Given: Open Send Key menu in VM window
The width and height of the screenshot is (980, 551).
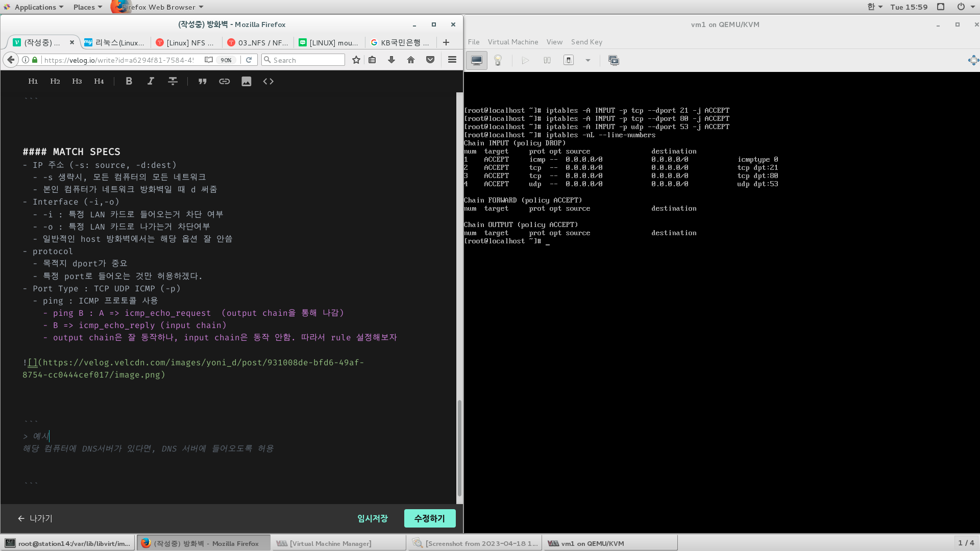Looking at the screenshot, I should [x=586, y=42].
